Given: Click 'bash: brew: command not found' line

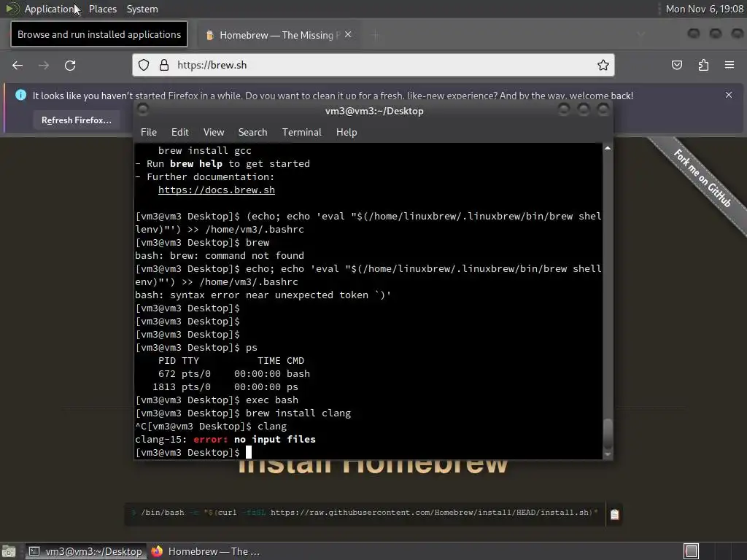Looking at the screenshot, I should click(x=220, y=256).
